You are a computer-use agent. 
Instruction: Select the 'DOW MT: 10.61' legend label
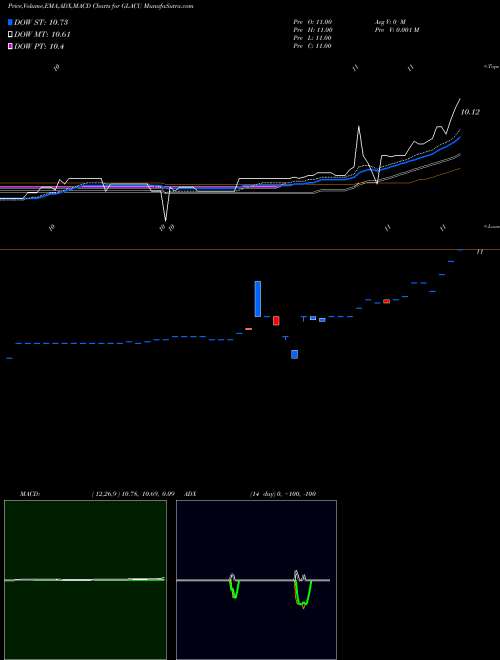(x=42, y=35)
